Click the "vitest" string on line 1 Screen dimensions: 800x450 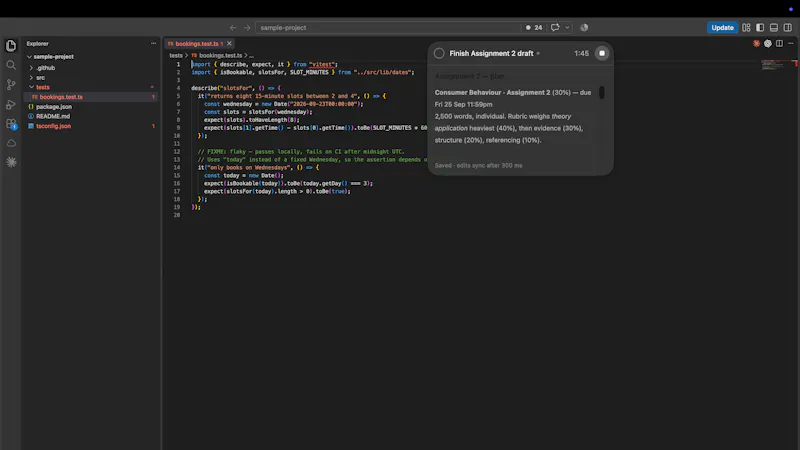coord(323,64)
